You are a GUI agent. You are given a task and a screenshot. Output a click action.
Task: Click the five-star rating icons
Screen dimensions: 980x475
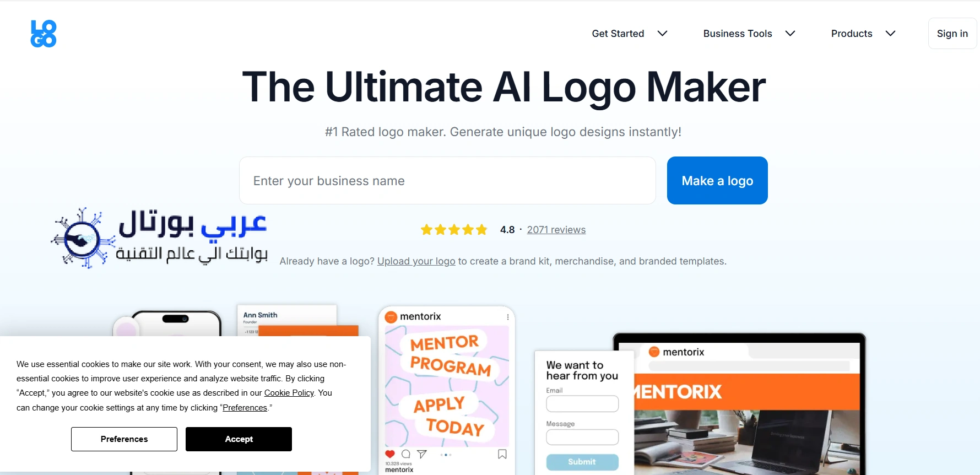pos(454,230)
